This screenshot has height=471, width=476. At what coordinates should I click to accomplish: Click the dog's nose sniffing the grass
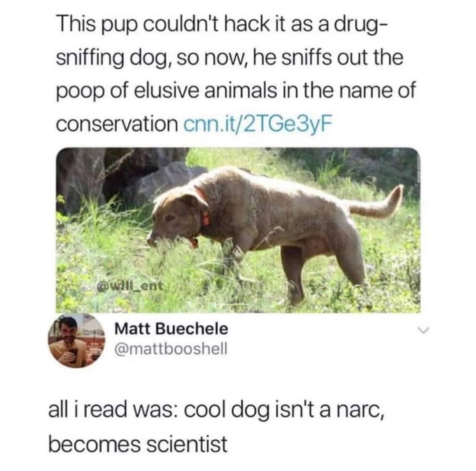[x=152, y=240]
